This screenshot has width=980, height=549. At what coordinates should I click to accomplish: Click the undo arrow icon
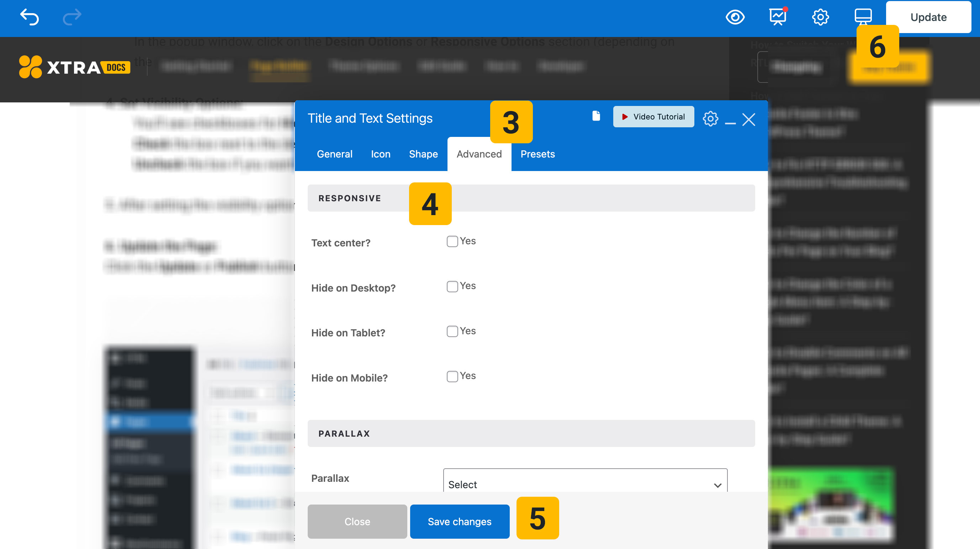point(30,17)
